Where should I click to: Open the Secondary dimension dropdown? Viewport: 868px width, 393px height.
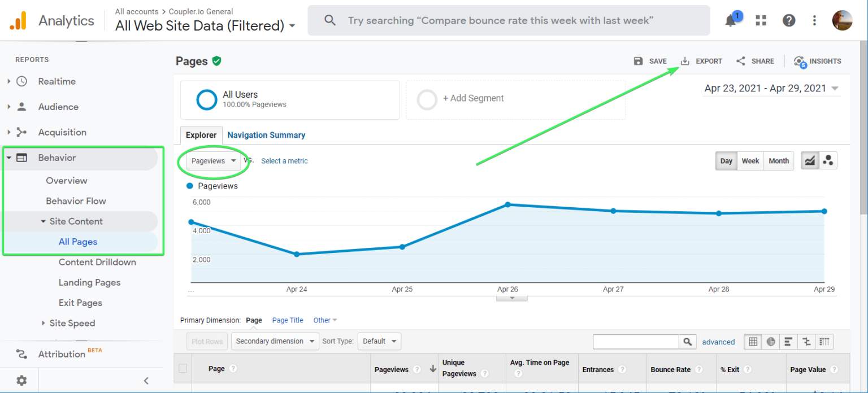pyautogui.click(x=275, y=341)
